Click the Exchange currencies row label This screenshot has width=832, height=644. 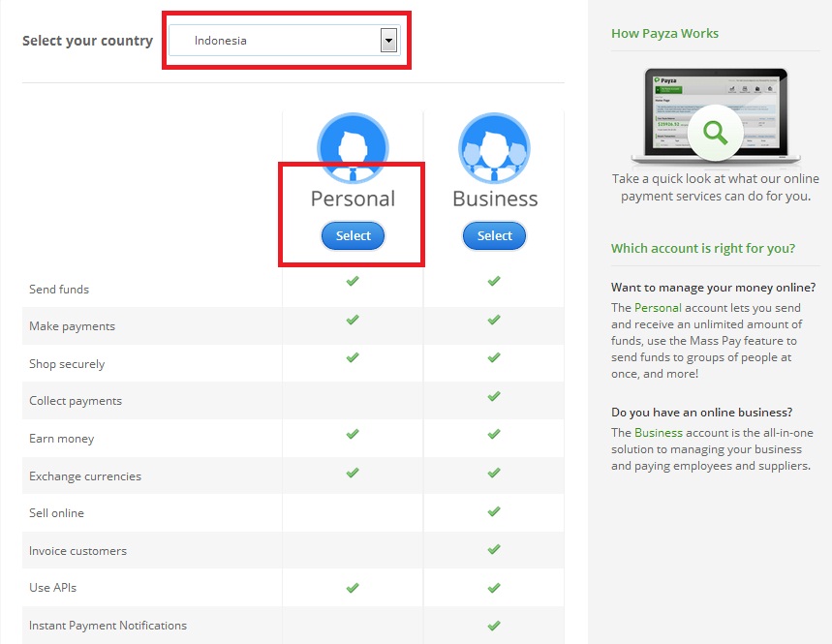click(85, 476)
